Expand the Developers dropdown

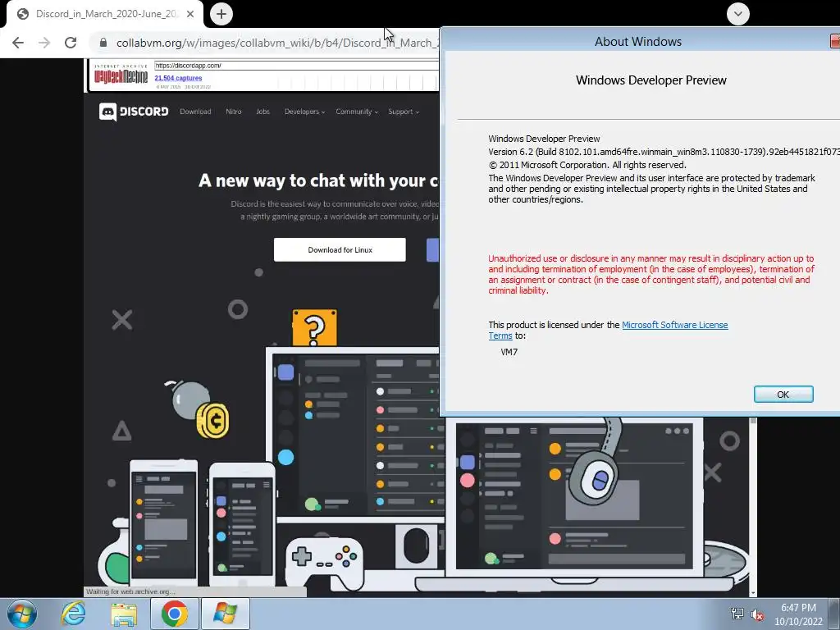pos(304,112)
